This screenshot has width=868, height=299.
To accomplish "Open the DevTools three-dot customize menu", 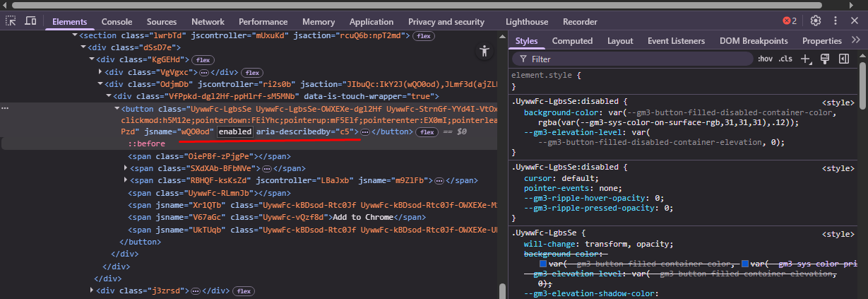I will [x=836, y=20].
